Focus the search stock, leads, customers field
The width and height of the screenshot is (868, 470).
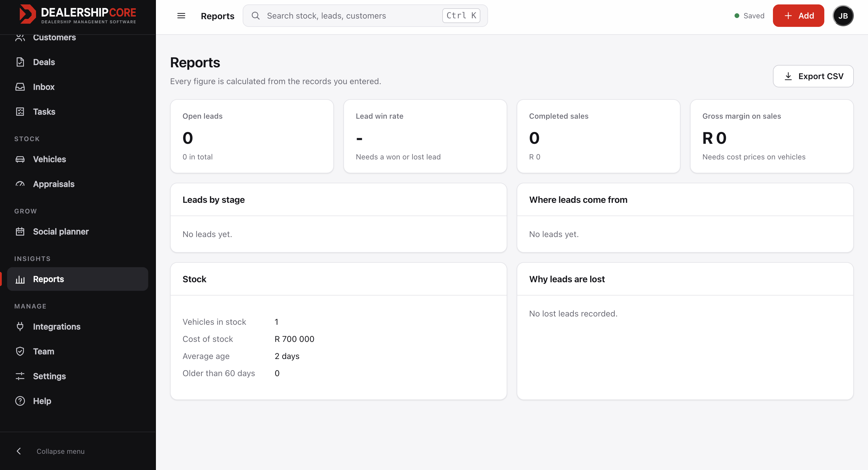(x=365, y=16)
